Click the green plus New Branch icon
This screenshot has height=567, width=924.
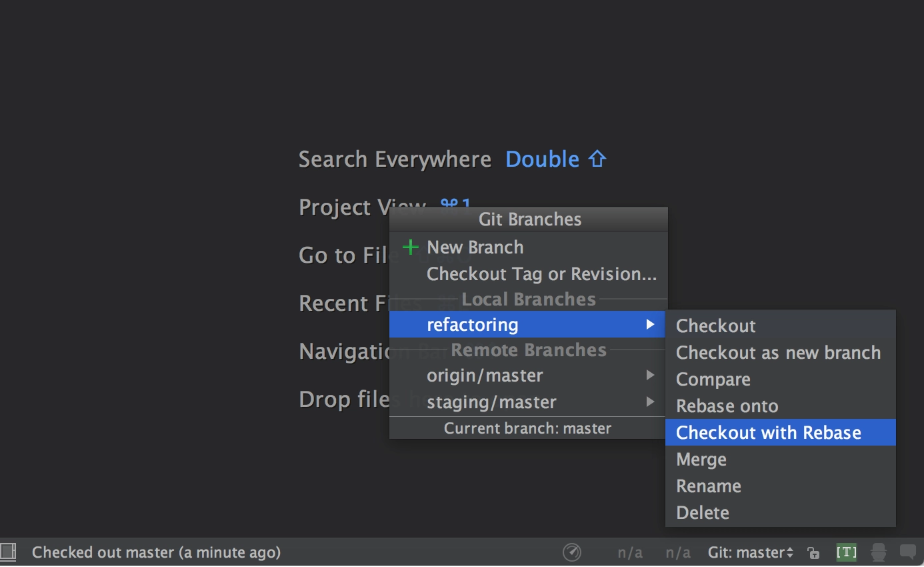pos(411,247)
